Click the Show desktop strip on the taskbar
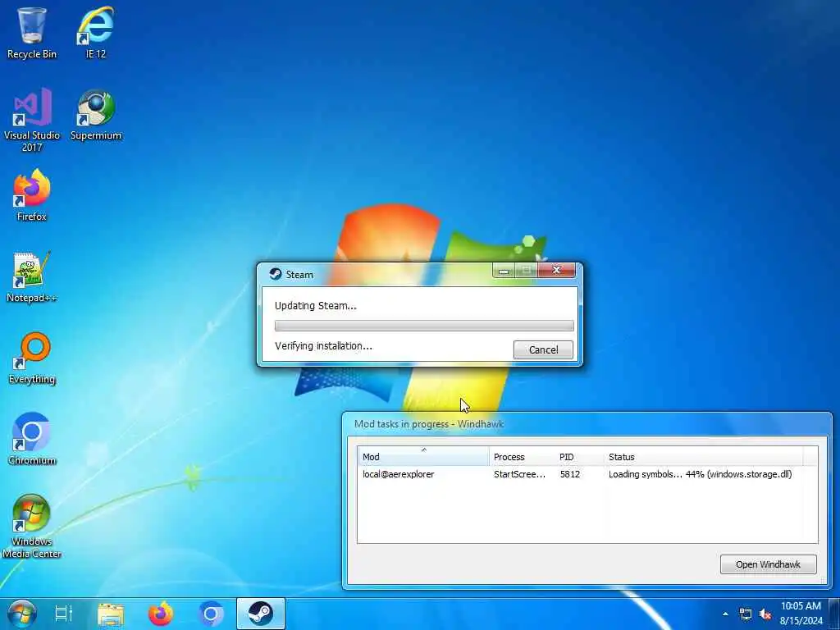Screen dimensions: 840x630 [834, 614]
